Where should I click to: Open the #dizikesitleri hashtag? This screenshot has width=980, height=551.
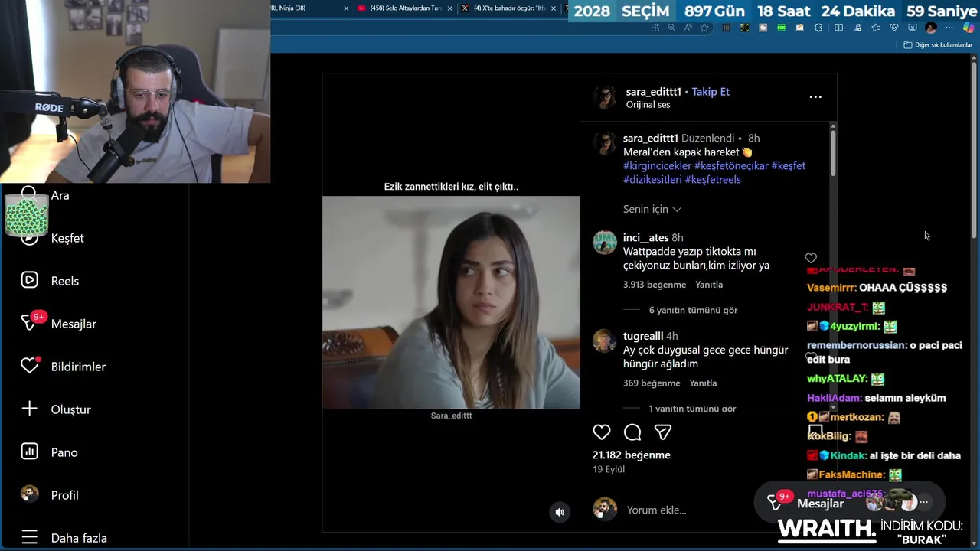click(652, 180)
